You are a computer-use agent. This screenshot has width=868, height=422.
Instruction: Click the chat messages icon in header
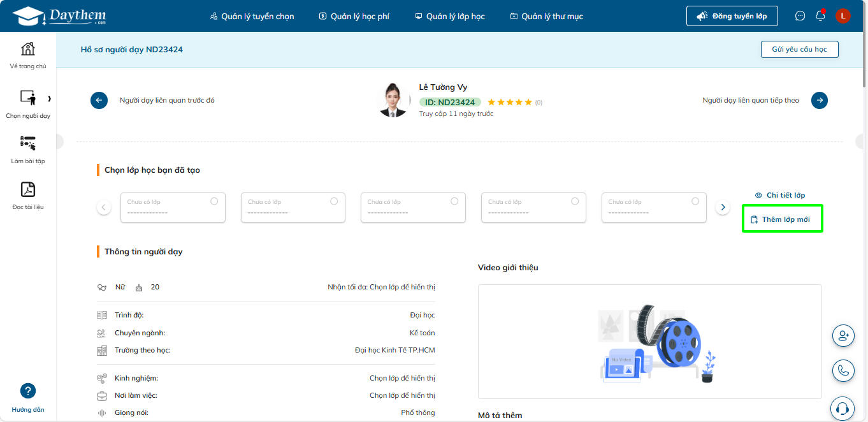click(x=800, y=16)
